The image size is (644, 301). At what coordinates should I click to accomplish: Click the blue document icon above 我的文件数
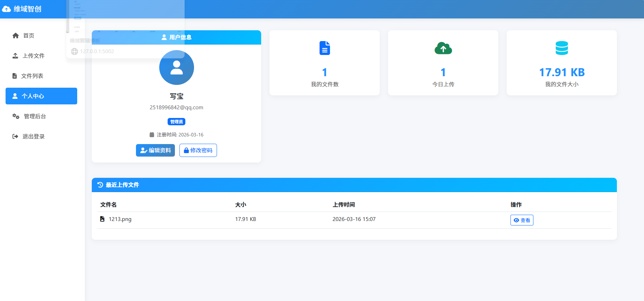[x=325, y=48]
